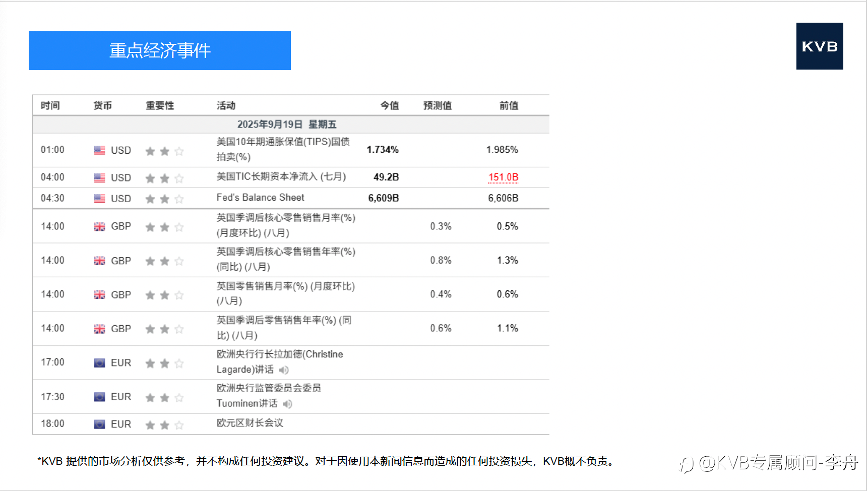The image size is (868, 491).
Task: Open the 英国零售销售月率 (月度环比) event
Action: (286, 293)
